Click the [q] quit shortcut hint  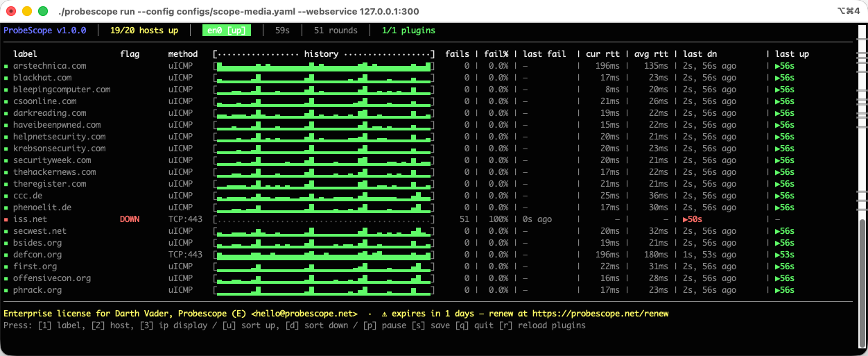pos(474,325)
